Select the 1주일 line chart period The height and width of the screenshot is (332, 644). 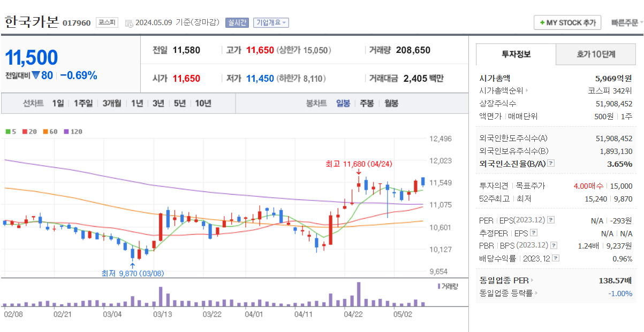(83, 103)
